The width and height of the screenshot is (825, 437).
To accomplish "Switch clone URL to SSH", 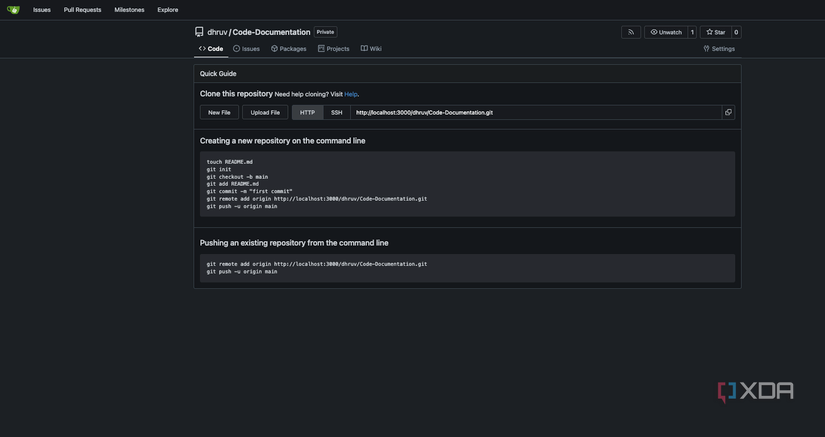I will pos(336,112).
